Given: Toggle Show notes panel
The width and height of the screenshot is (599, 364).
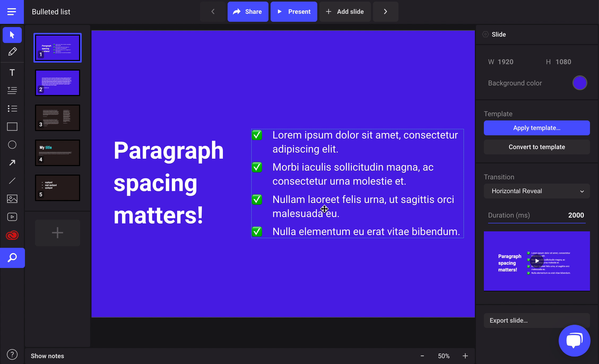Looking at the screenshot, I should 47,356.
